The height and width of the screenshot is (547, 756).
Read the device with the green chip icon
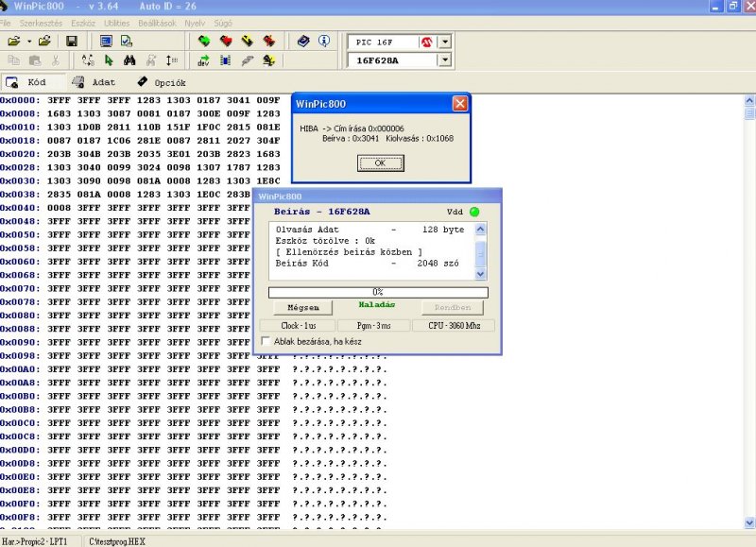click(204, 42)
